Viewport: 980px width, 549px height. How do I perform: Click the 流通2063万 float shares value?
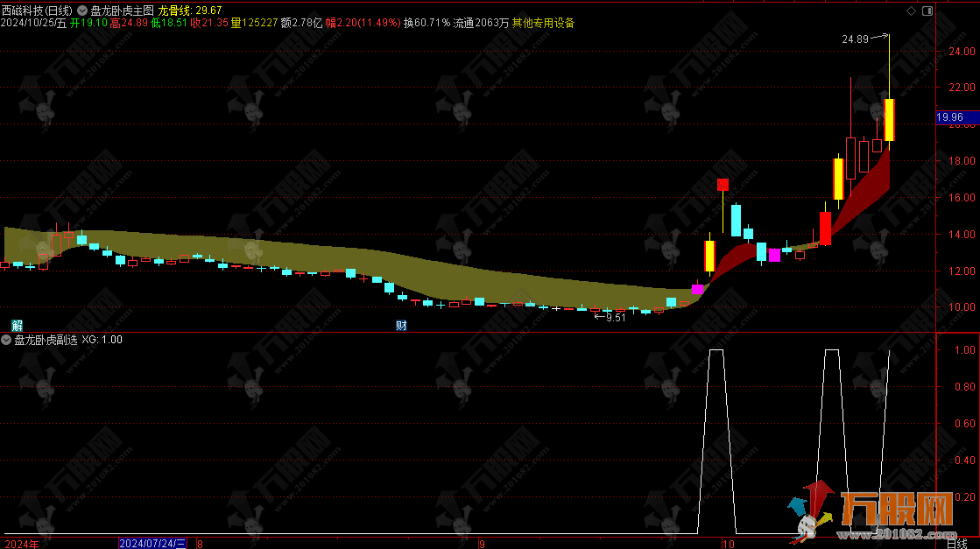tap(482, 23)
